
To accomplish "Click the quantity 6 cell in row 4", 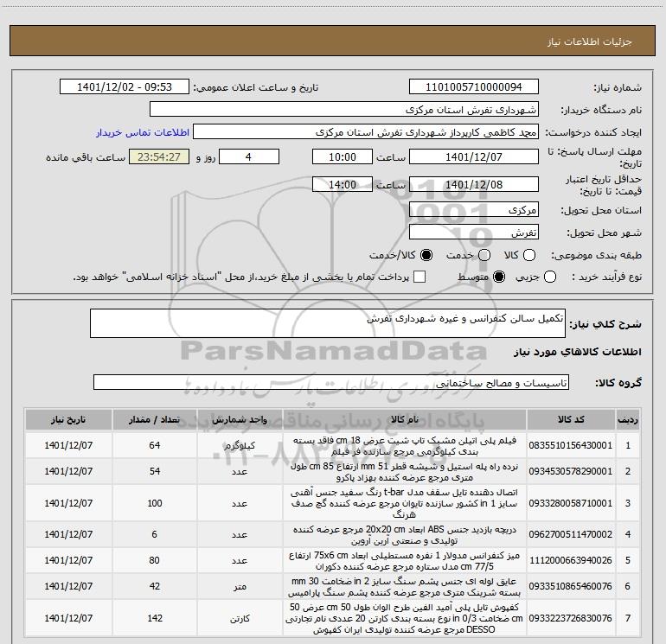I will (x=155, y=534).
